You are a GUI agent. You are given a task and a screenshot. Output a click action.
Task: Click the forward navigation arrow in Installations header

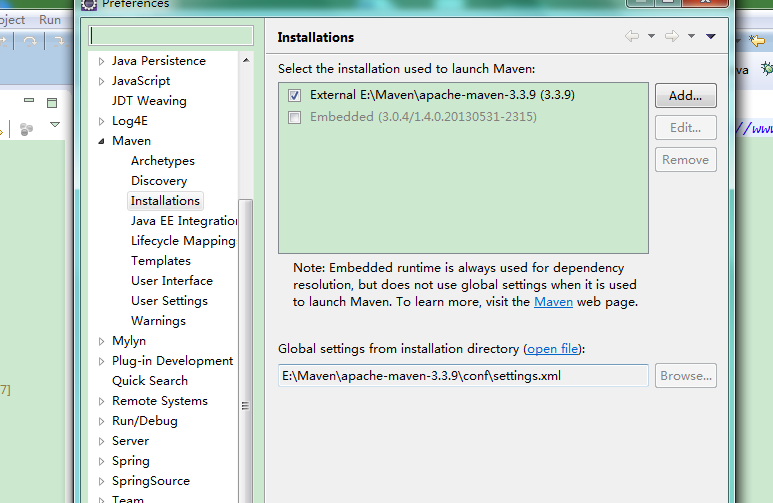(671, 36)
